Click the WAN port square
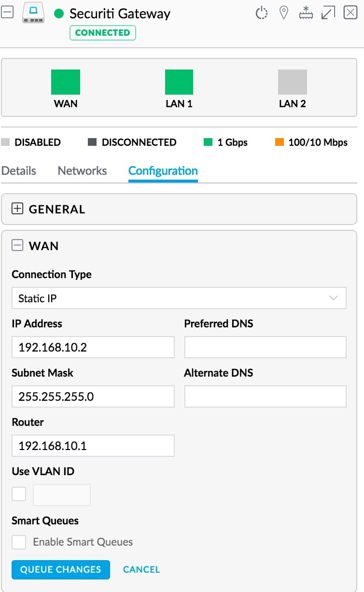The image size is (364, 592). tap(66, 82)
